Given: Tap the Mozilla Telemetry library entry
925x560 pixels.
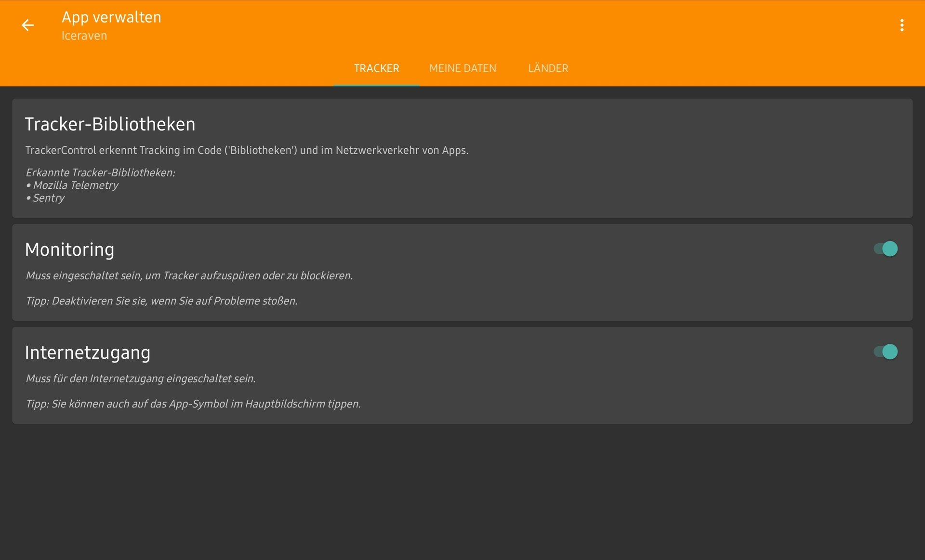Looking at the screenshot, I should 75,185.
